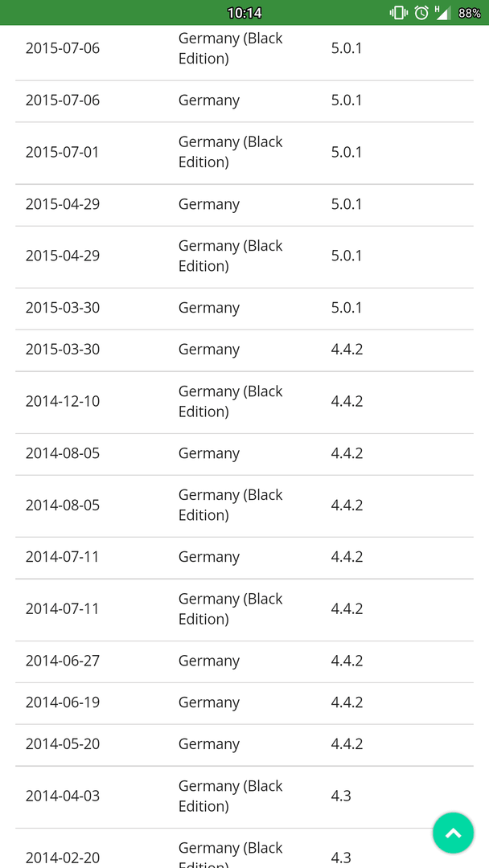The height and width of the screenshot is (868, 489).
Task: Tap version 5.0.1 in the 2015-03-30 row
Action: click(346, 308)
